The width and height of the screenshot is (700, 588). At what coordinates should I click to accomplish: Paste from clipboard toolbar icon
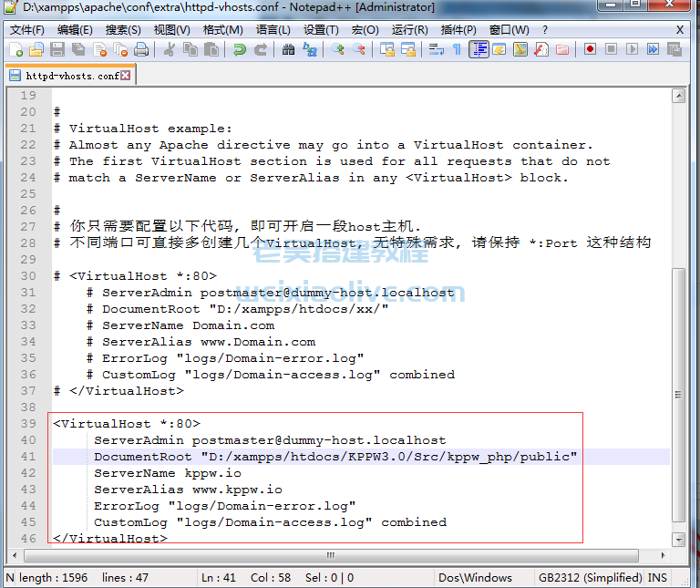tap(211, 49)
